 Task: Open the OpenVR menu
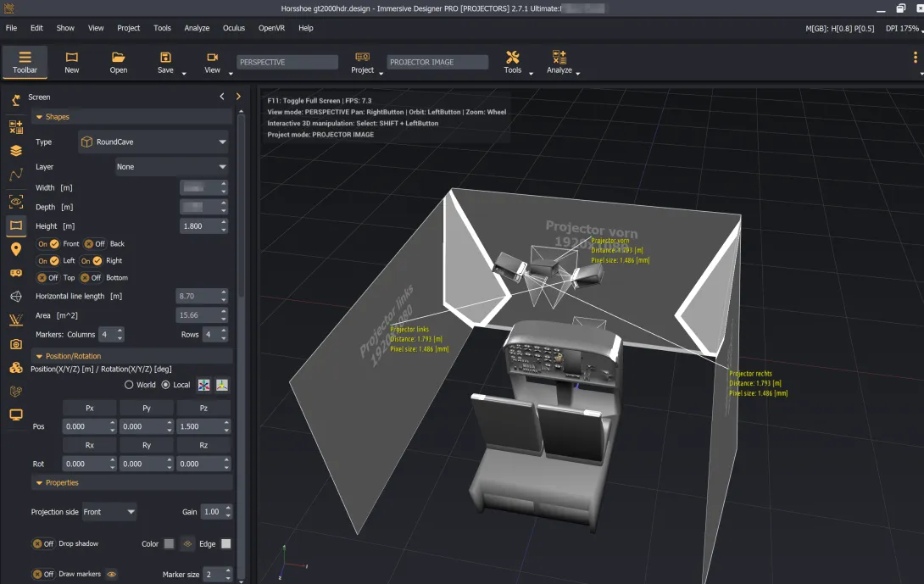[271, 28]
